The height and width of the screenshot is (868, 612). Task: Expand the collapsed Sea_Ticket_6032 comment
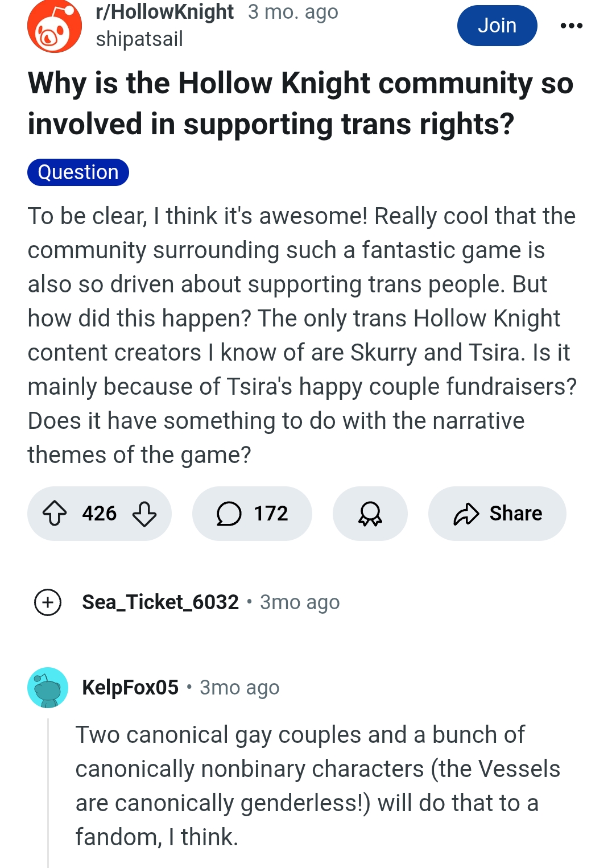[48, 602]
